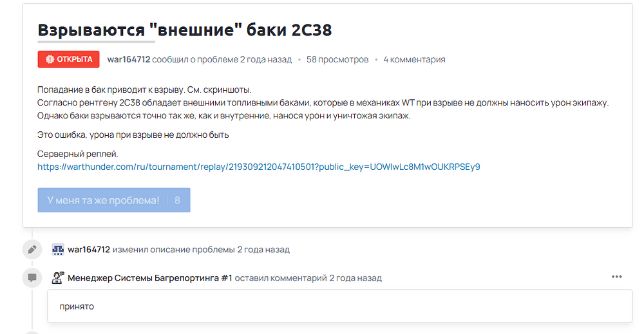Click the "принято" comment box
Image resolution: width=644 pixels, height=334 pixels.
tap(339, 306)
